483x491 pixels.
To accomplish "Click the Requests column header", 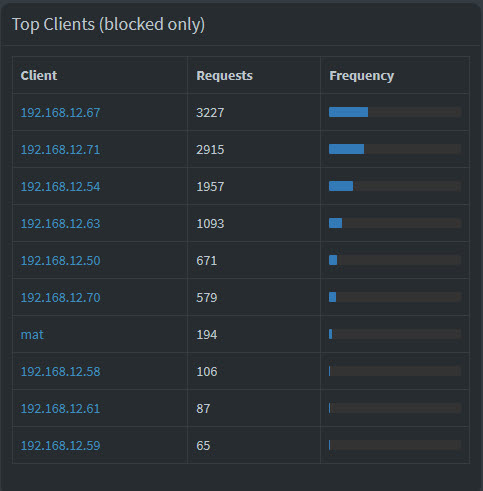I will click(225, 76).
